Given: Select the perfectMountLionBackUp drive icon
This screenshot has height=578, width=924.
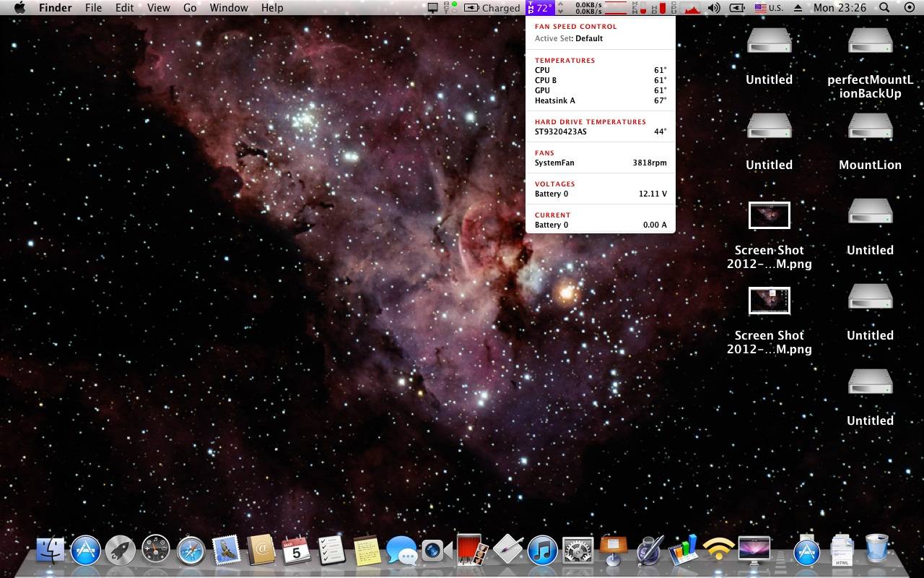Looking at the screenshot, I should click(x=870, y=42).
